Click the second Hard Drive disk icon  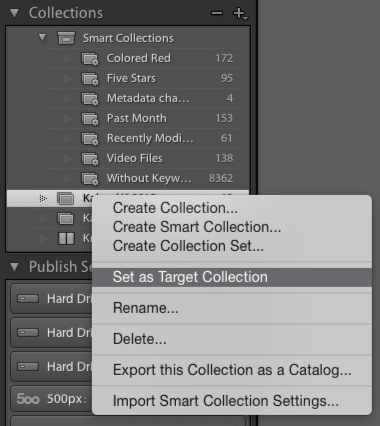[28, 333]
